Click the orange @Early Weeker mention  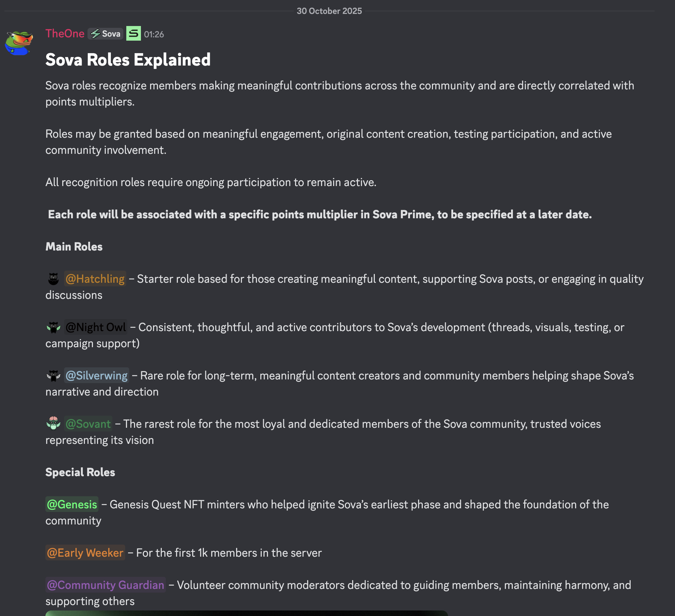point(85,553)
